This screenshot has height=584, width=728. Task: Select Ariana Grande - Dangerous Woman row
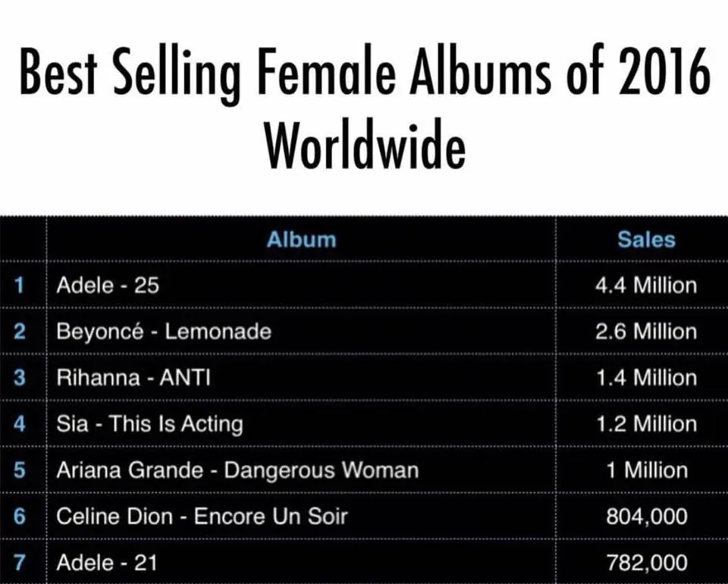coord(237,470)
